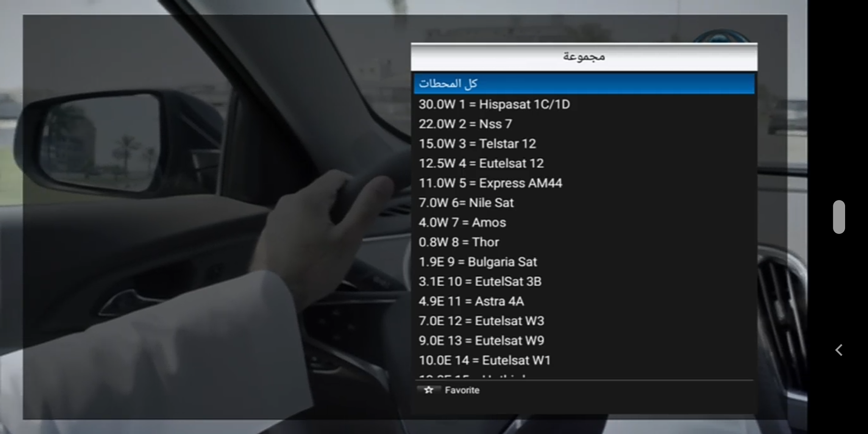
Task: Open the Favorite list label
Action: (462, 390)
